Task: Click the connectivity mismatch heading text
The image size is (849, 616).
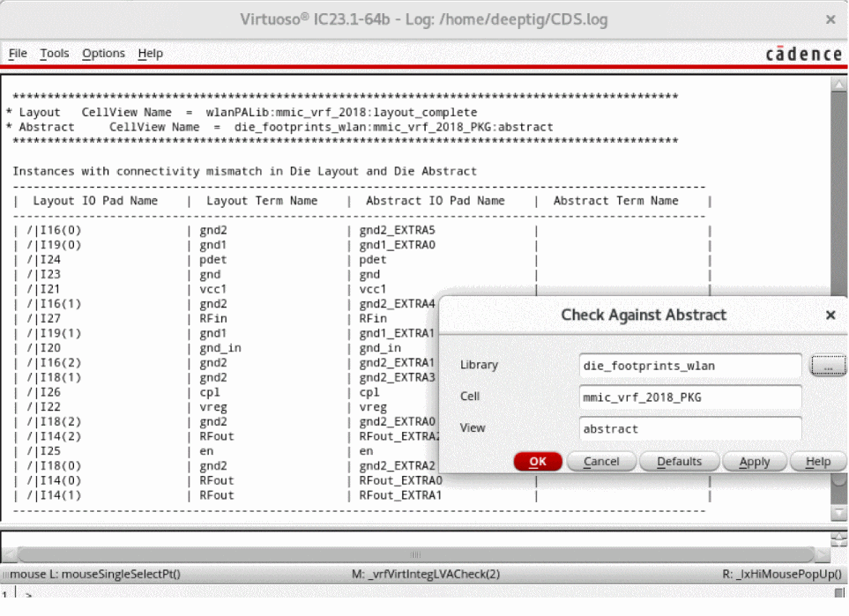Action: [x=245, y=171]
